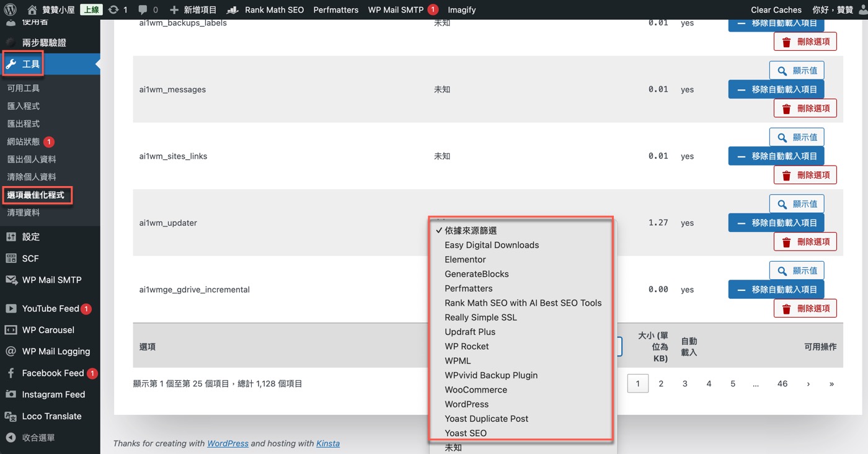Click the Instagram Feed camera icon
Image resolution: width=868 pixels, height=454 pixels.
pos(11,394)
